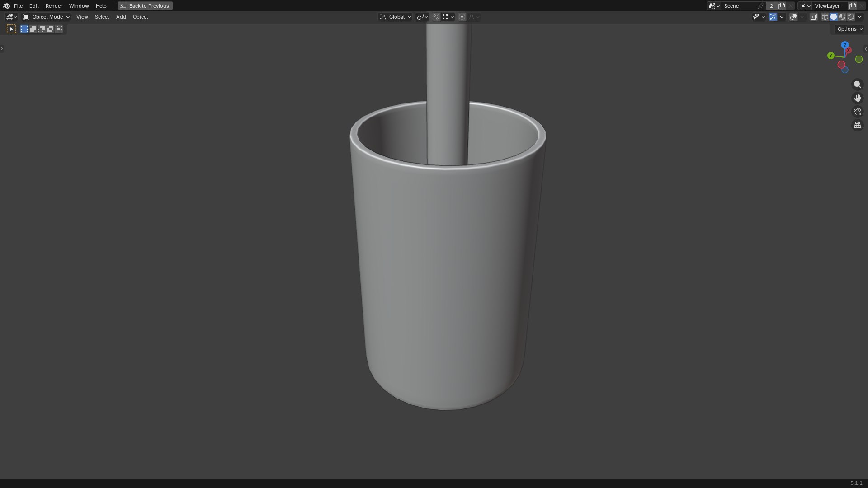Toggle X-ray view button
Image resolution: width=868 pixels, height=488 pixels.
point(813,17)
